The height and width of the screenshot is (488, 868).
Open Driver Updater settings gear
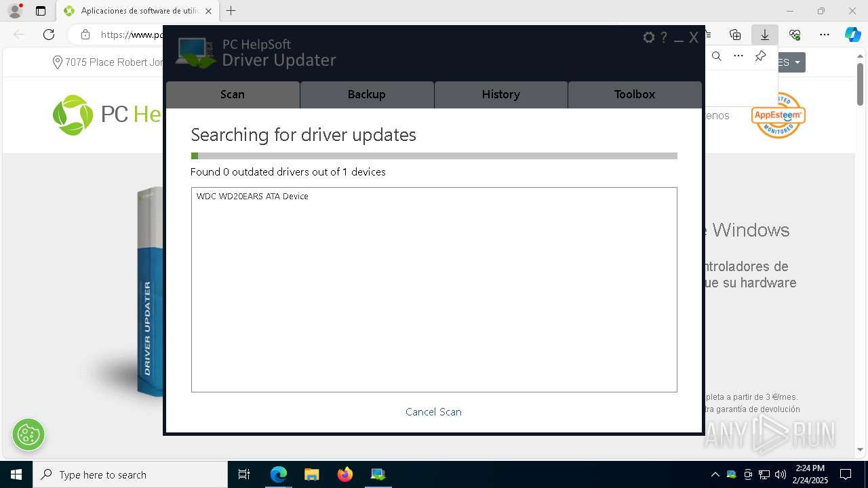(649, 38)
